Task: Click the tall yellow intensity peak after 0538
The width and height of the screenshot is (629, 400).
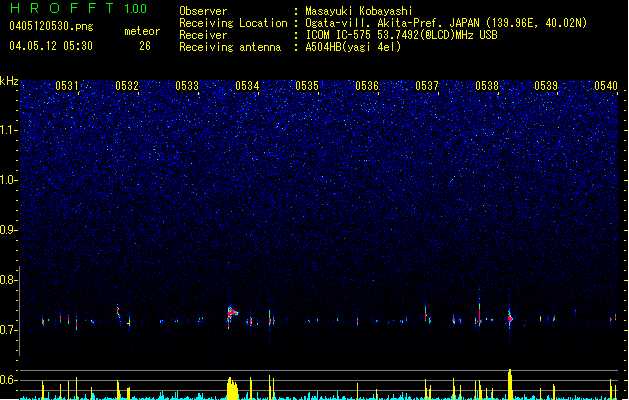Action: click(x=510, y=384)
